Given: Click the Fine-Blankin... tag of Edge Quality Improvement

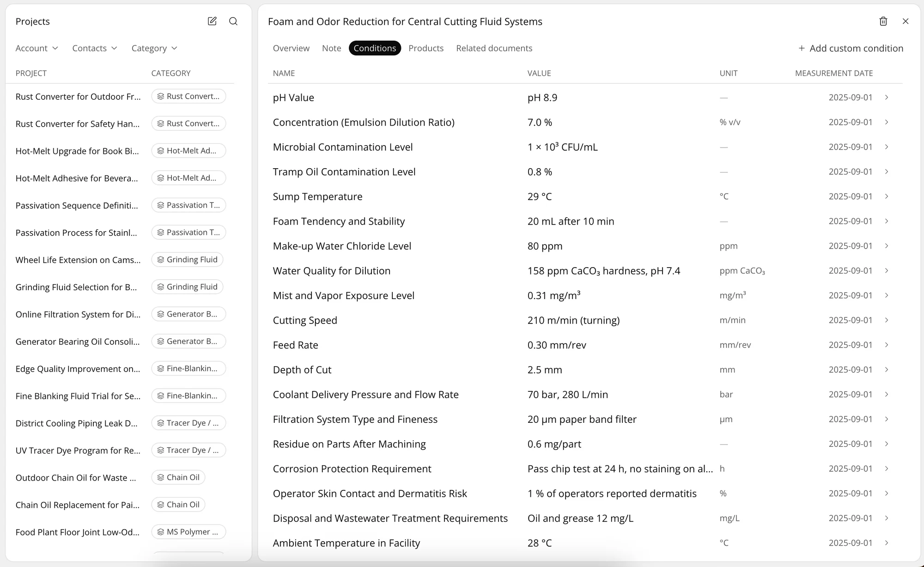Looking at the screenshot, I should point(188,369).
